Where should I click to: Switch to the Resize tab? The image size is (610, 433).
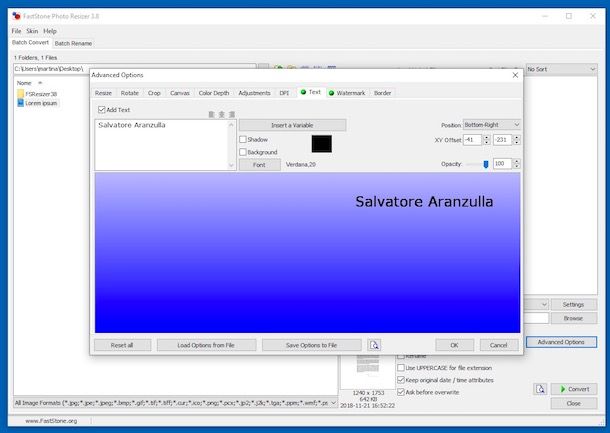point(103,93)
